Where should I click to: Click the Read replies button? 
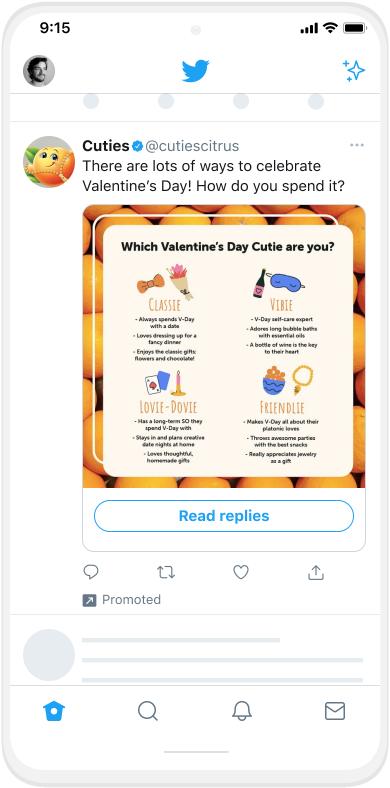(x=224, y=516)
